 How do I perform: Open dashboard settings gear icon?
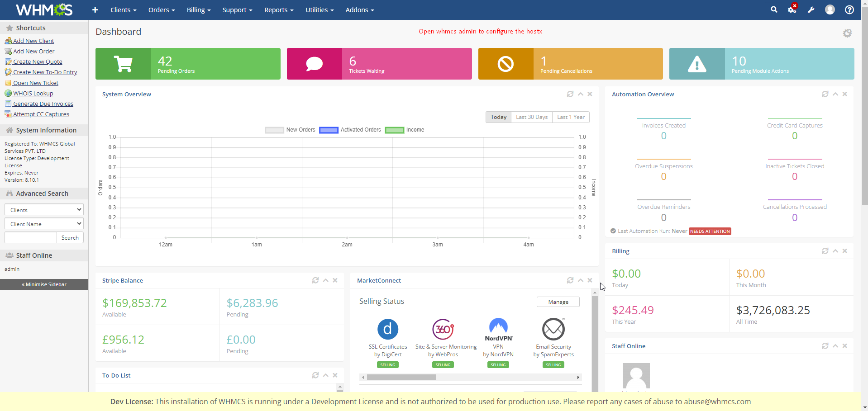click(847, 33)
